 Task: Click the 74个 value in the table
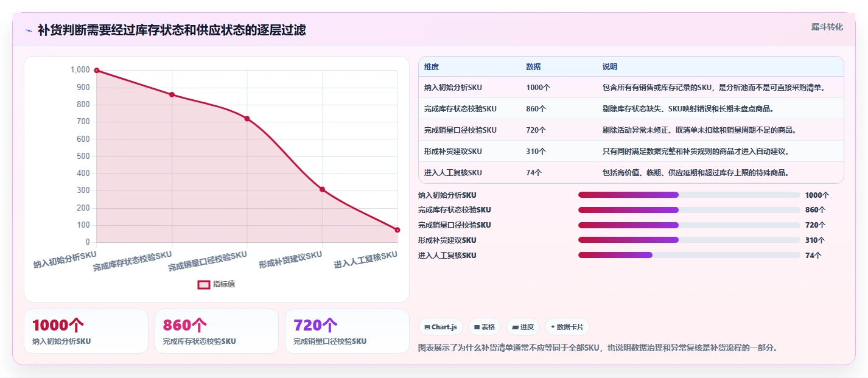click(x=534, y=173)
